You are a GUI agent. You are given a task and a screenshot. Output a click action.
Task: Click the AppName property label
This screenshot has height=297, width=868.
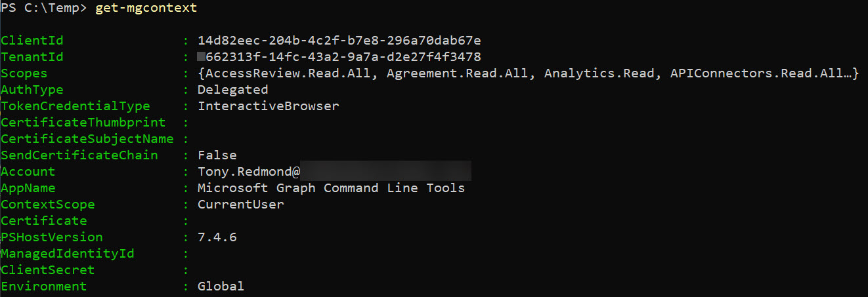pyautogui.click(x=28, y=188)
